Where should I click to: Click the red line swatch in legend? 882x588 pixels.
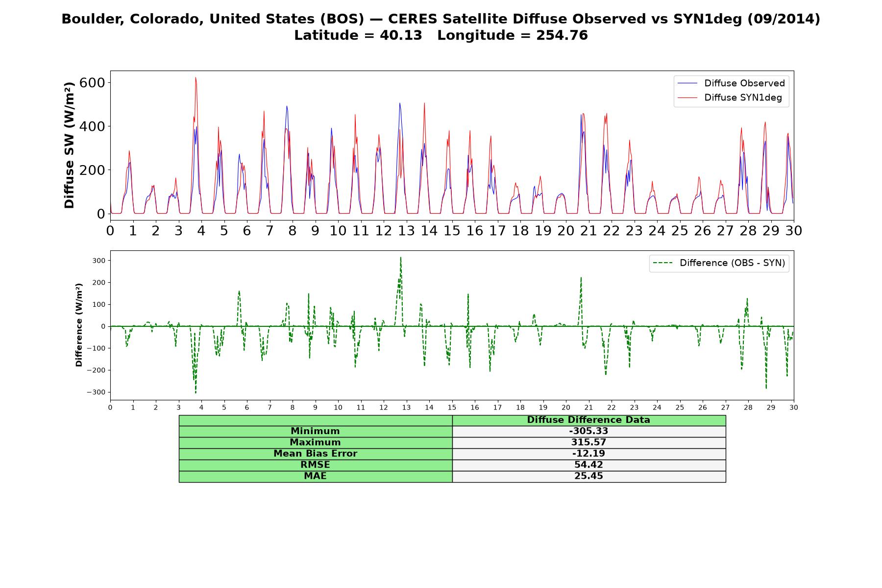pyautogui.click(x=687, y=98)
